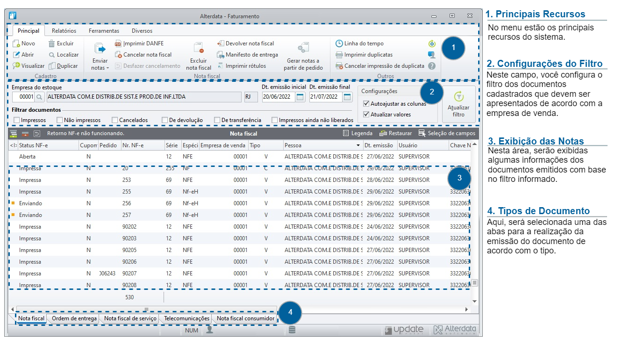Click Restaurar in the grid toolbar
Image resolution: width=644 pixels, height=346 pixels.
(x=395, y=133)
